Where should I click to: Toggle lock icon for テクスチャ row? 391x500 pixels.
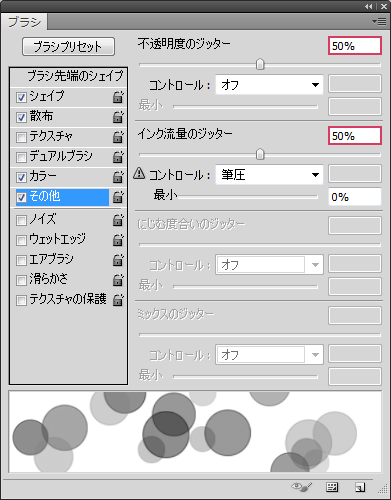[118, 137]
